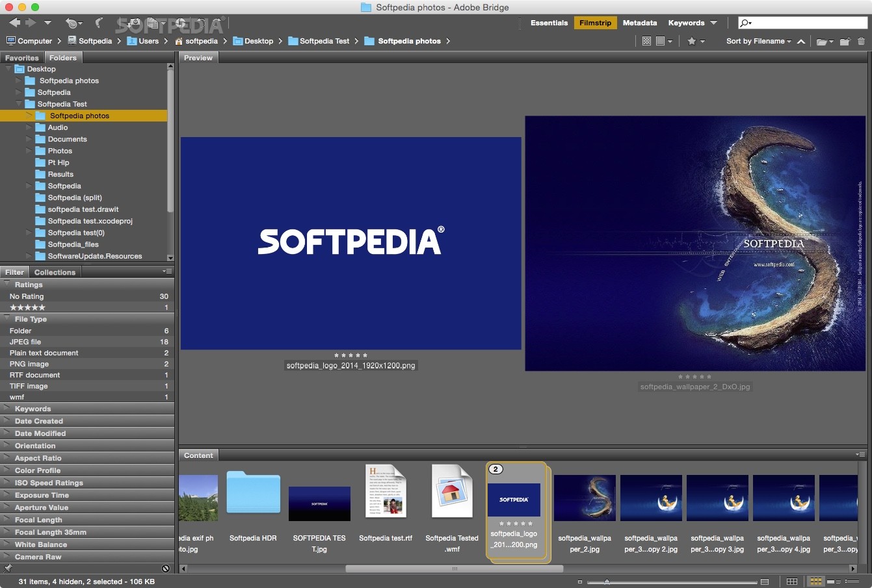This screenshot has height=588, width=872.
Task: Open recent locations dropdown arrow
Action: tap(47, 23)
